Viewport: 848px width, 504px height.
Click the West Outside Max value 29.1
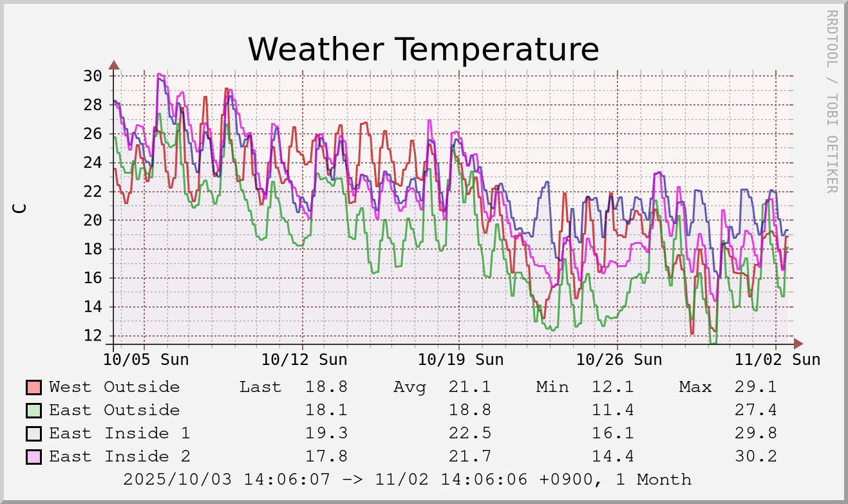click(755, 387)
